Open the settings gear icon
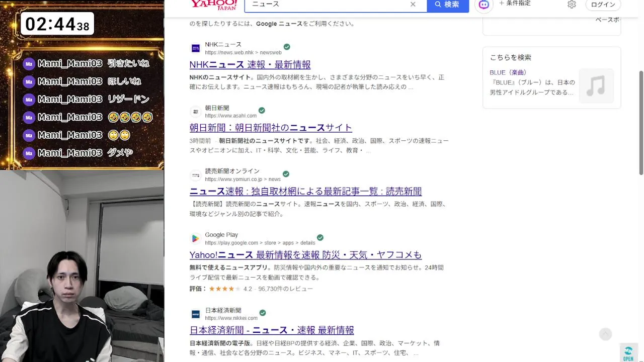 [x=572, y=5]
